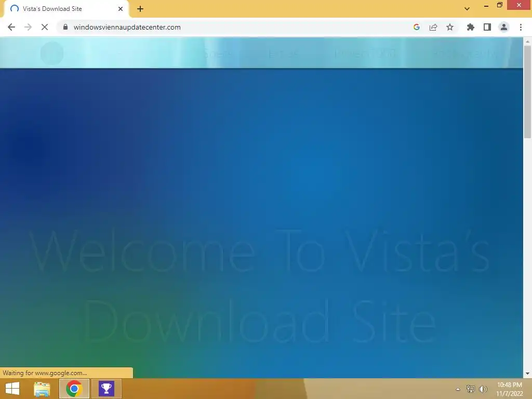
Task: View site information via lock icon
Action: click(x=65, y=27)
